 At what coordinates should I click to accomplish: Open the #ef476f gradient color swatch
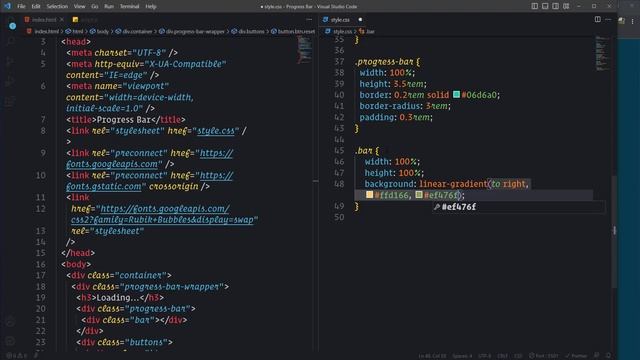419,195
